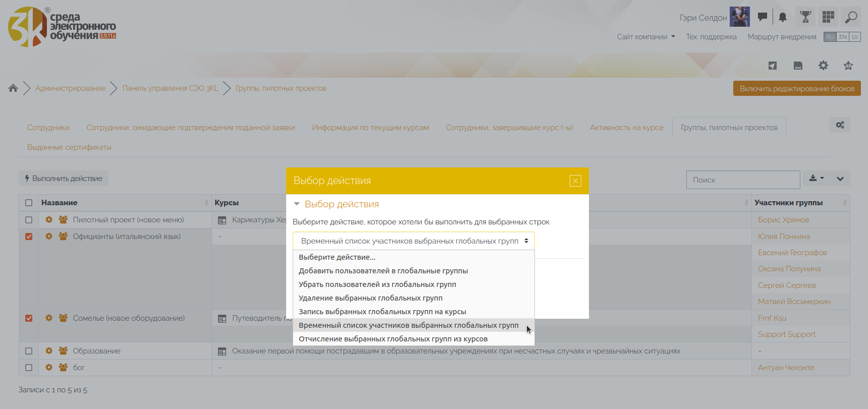Uncheck the Официанты (итальянский язык) row checkbox
The height and width of the screenshot is (409, 868).
[x=29, y=237]
